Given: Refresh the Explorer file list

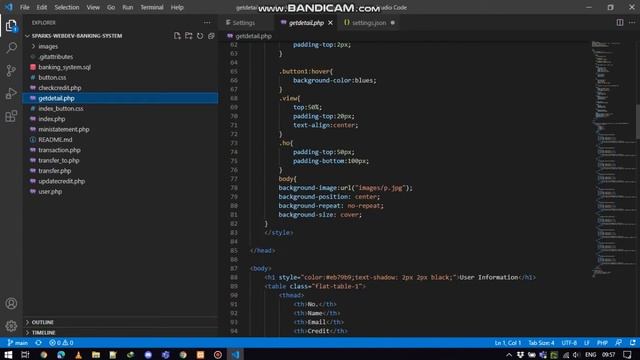Looking at the screenshot, I should coord(200,36).
